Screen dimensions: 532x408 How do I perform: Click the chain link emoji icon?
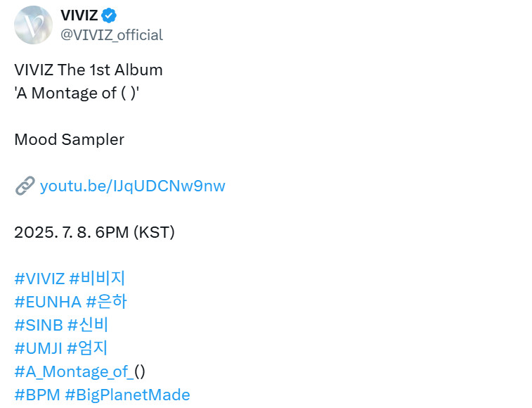click(25, 186)
